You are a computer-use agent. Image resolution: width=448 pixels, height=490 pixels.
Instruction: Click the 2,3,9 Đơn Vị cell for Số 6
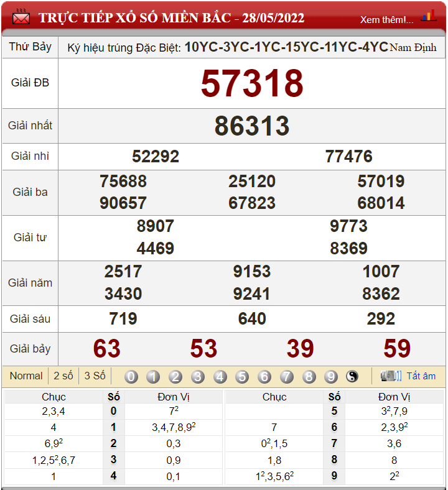pos(394,427)
